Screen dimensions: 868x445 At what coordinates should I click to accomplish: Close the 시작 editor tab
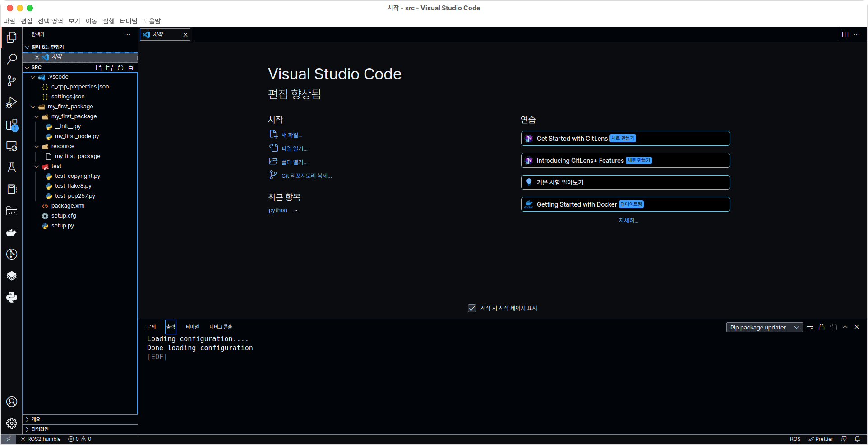click(185, 35)
